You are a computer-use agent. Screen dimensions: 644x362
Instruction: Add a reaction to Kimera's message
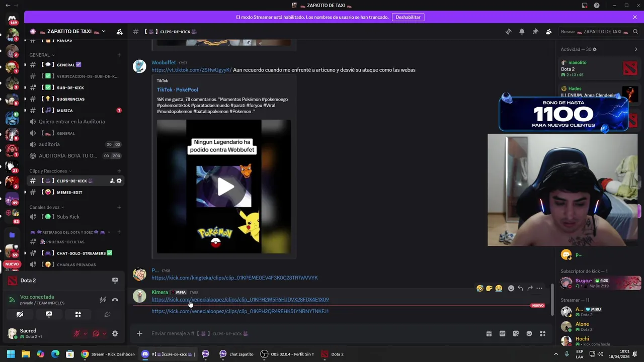511,288
